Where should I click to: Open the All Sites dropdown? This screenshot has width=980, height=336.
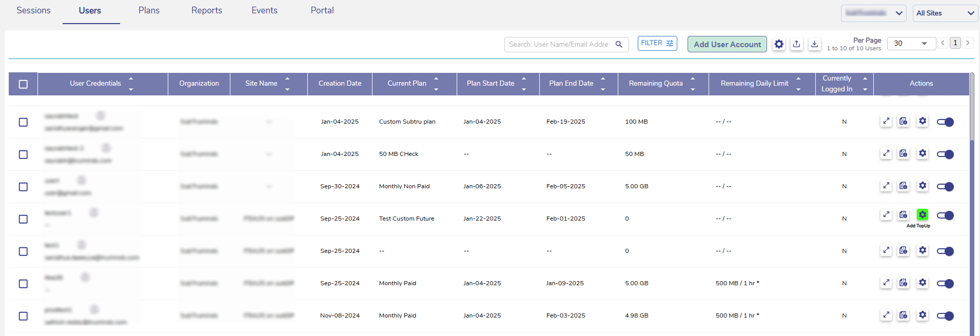[x=945, y=13]
